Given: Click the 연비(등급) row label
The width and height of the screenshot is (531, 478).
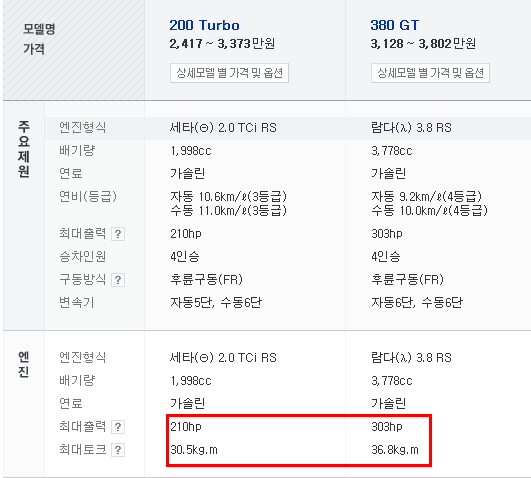Looking at the screenshot, I should 88,196.
